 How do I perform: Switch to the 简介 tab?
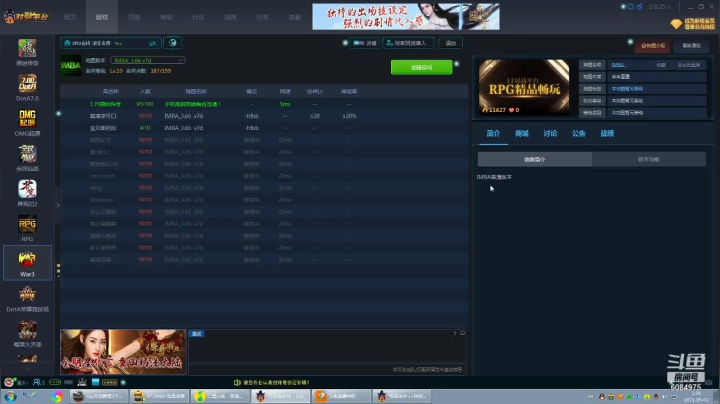(x=493, y=134)
